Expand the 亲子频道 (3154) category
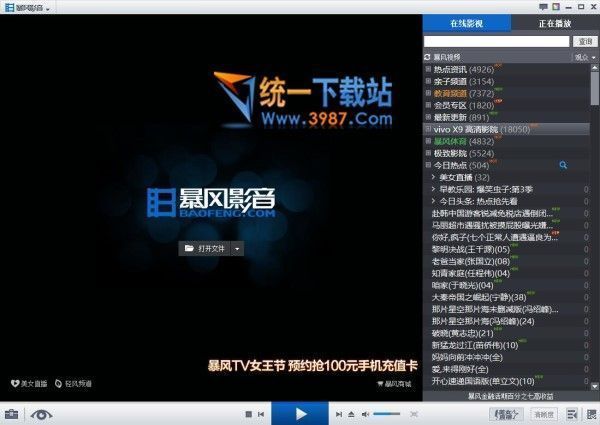 (x=429, y=81)
